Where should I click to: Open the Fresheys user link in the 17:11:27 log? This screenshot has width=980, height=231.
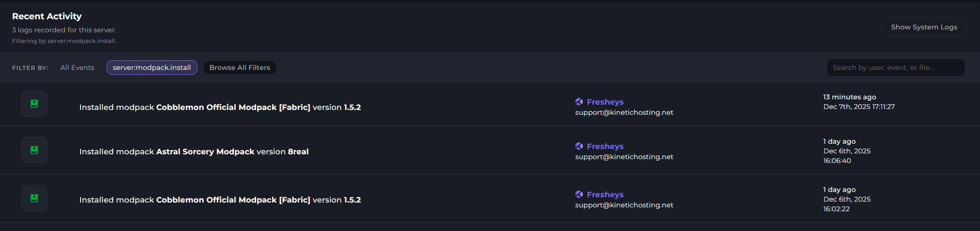coord(605,102)
